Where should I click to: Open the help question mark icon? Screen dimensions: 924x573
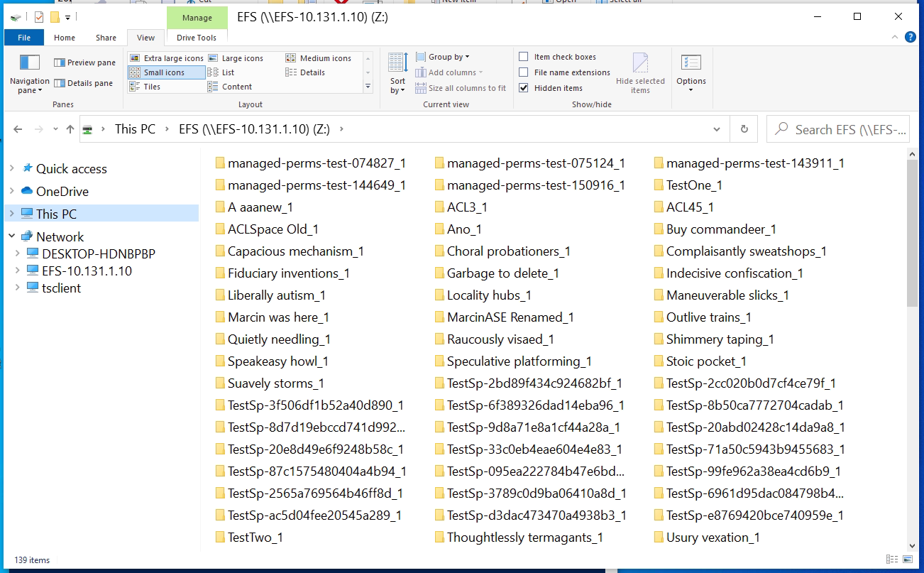pyautogui.click(x=911, y=38)
